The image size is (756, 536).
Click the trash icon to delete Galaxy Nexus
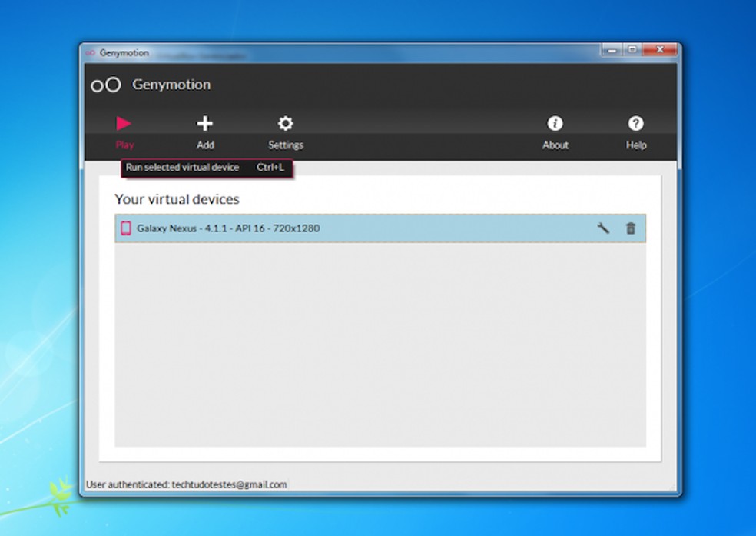631,228
